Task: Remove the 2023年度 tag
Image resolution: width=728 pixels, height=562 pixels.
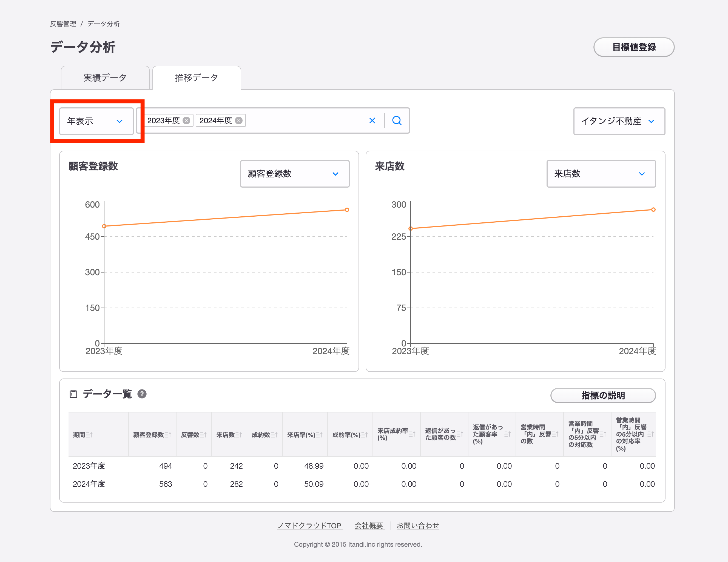Action: [186, 121]
